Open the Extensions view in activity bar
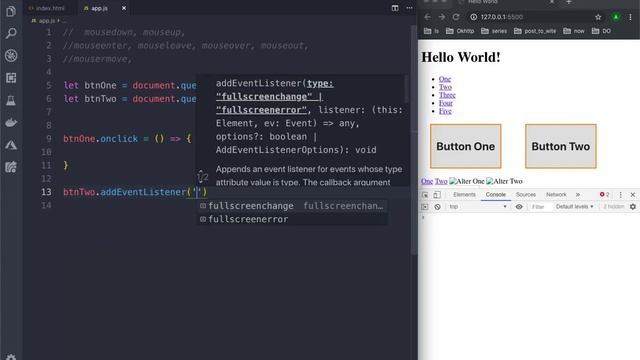The height and width of the screenshot is (360, 640). (11, 78)
